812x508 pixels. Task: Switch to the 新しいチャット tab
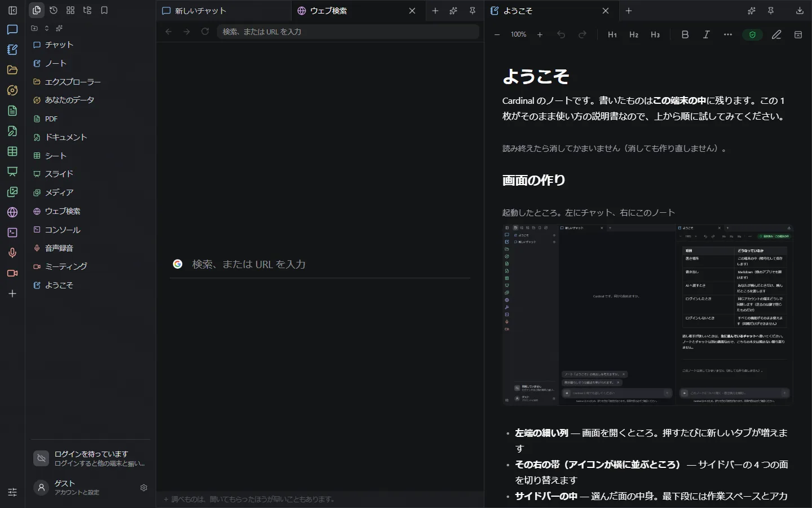[224, 11]
